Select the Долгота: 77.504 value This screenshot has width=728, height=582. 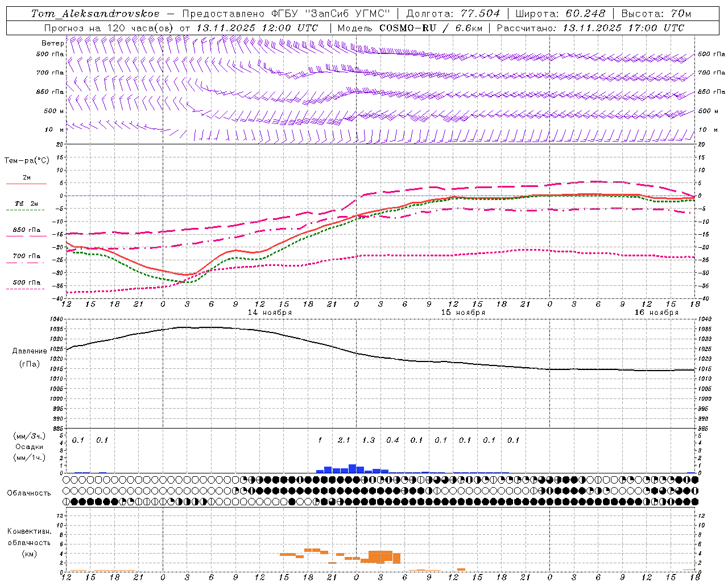tap(453, 14)
